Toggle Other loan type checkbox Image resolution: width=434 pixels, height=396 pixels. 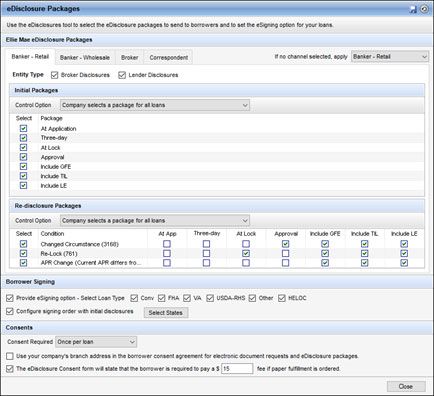click(252, 298)
